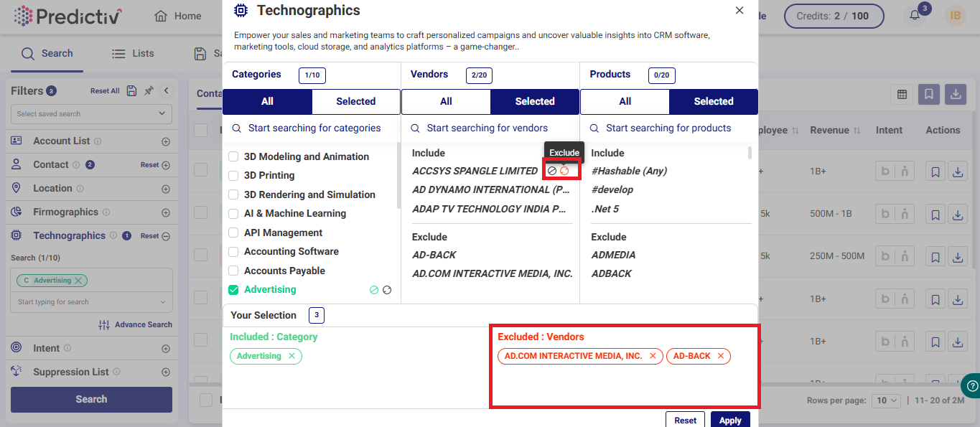The height and width of the screenshot is (427, 980).
Task: Click the Search button in the Filters panel
Action: 91,400
